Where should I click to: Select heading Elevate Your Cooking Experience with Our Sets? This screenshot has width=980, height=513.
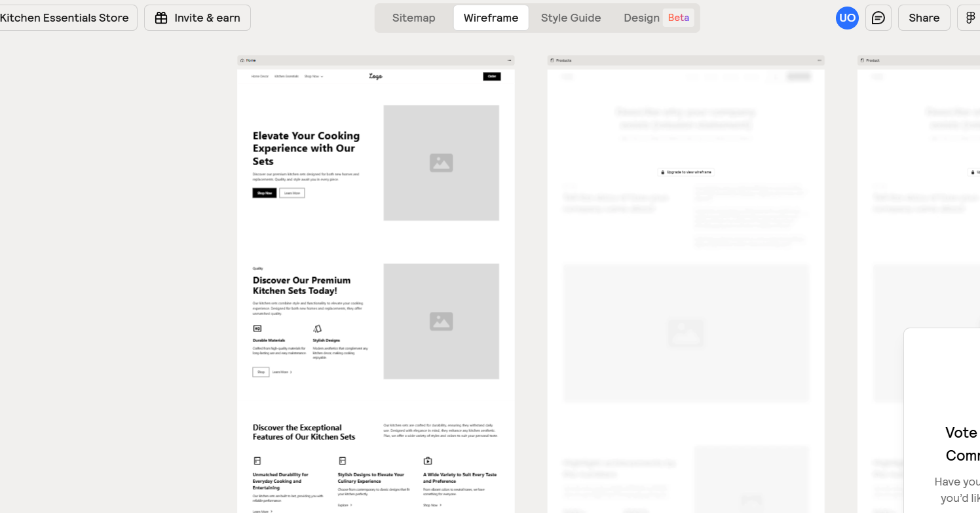(x=306, y=148)
